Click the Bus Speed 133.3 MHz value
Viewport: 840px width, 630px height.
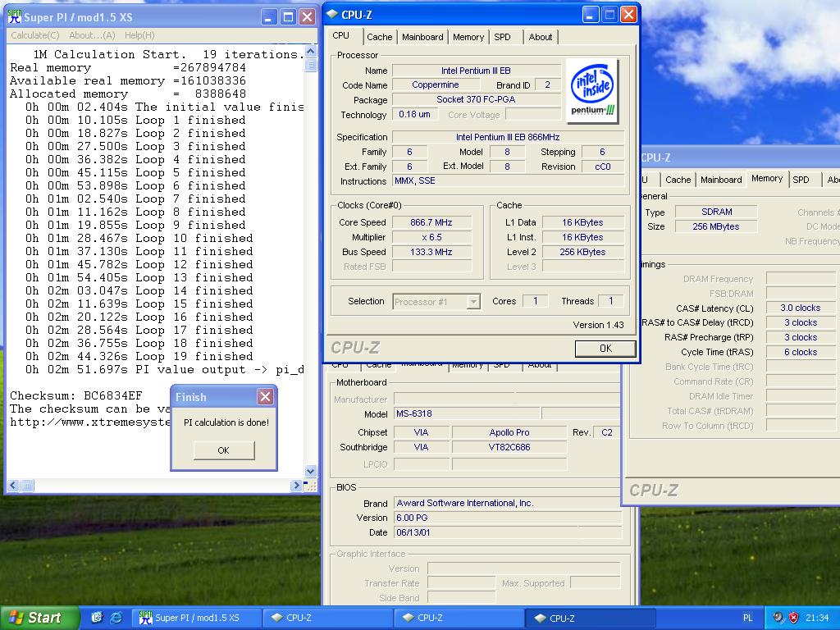(x=431, y=252)
